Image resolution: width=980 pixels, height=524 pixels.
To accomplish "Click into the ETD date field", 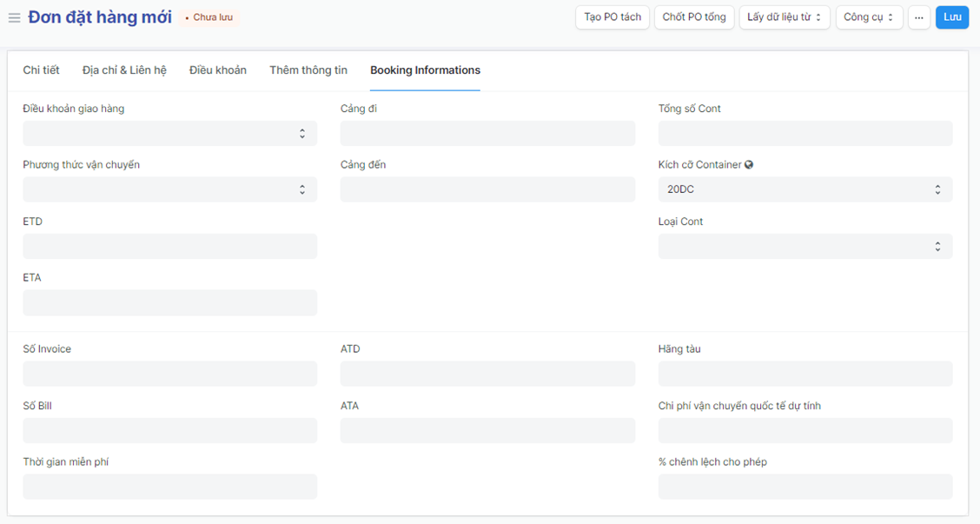I will pos(170,246).
